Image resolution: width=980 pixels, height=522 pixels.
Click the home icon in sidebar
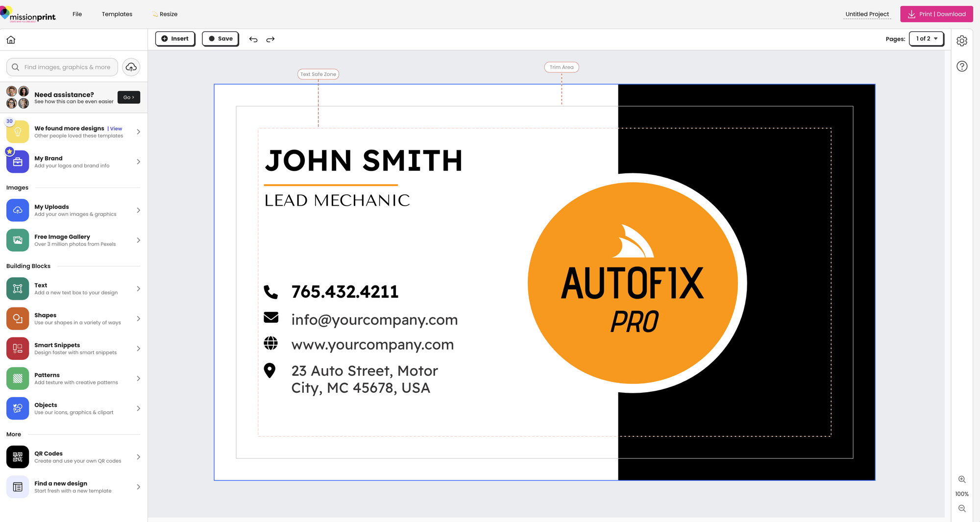click(x=11, y=40)
